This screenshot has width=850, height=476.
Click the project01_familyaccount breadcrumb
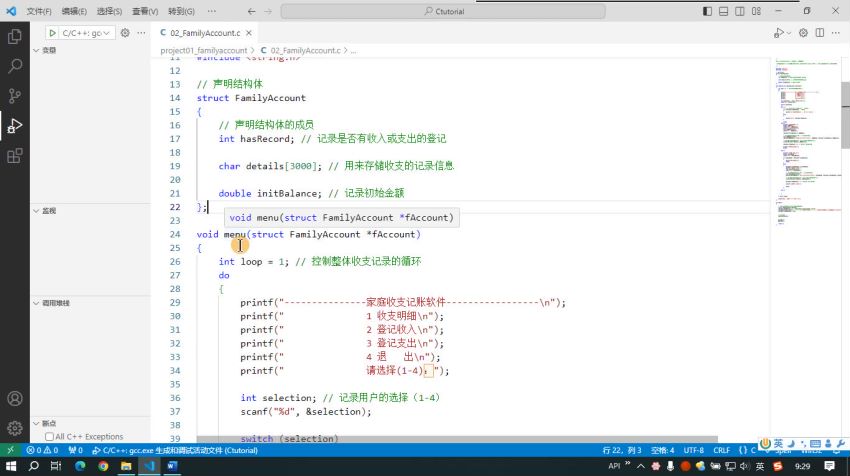click(204, 50)
